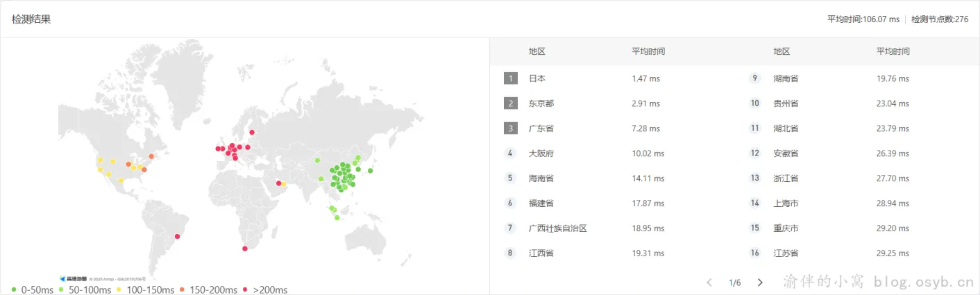The width and height of the screenshot is (980, 295).
Task: Click rank 16 badge for 江苏省
Action: pos(755,253)
